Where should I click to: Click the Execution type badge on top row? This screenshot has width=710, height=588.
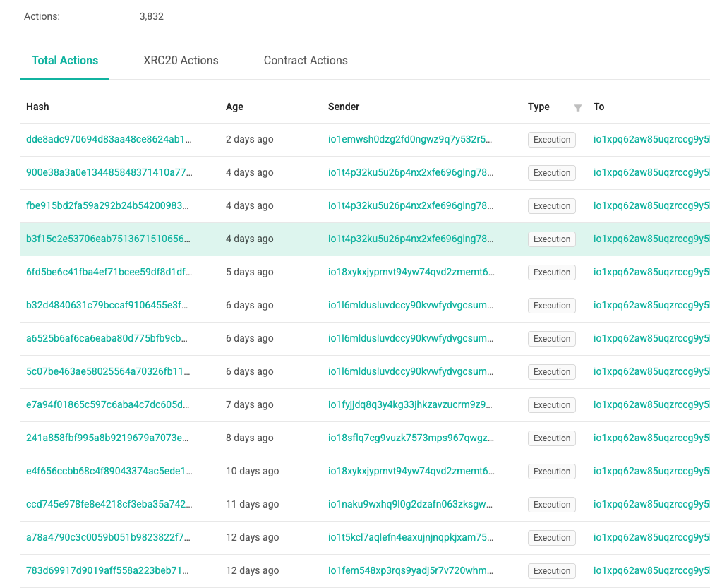coord(550,139)
